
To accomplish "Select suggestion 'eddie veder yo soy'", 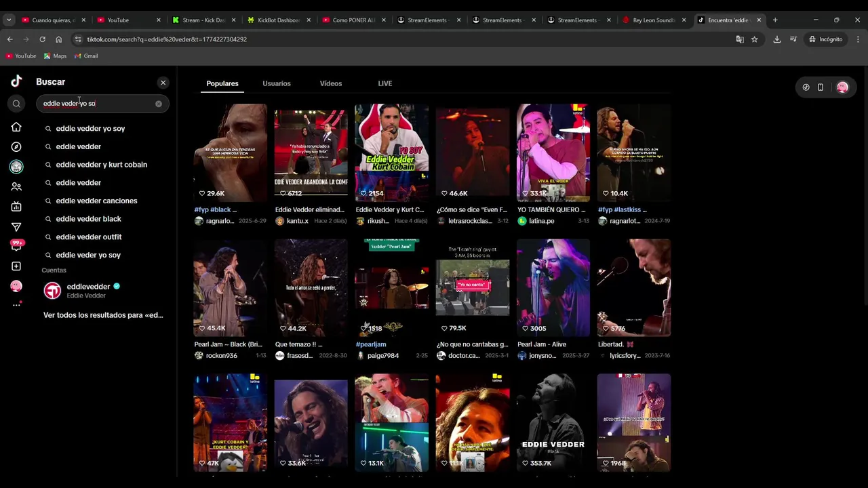I will click(x=88, y=255).
